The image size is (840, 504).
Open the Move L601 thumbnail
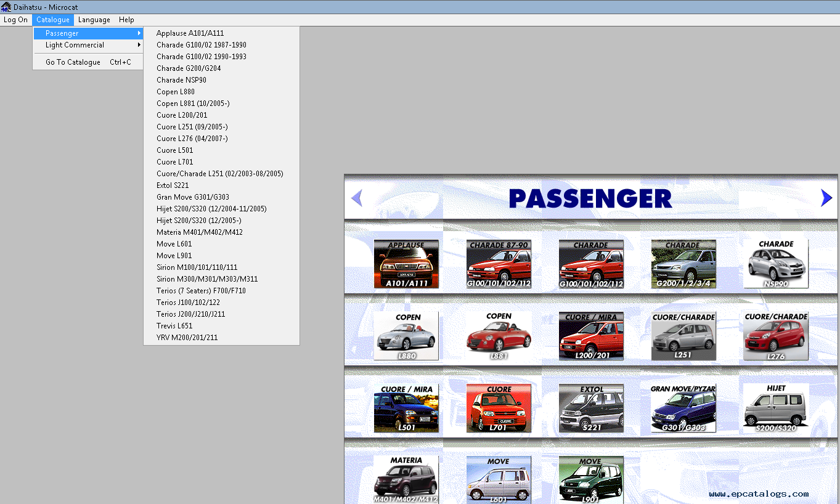click(x=499, y=479)
